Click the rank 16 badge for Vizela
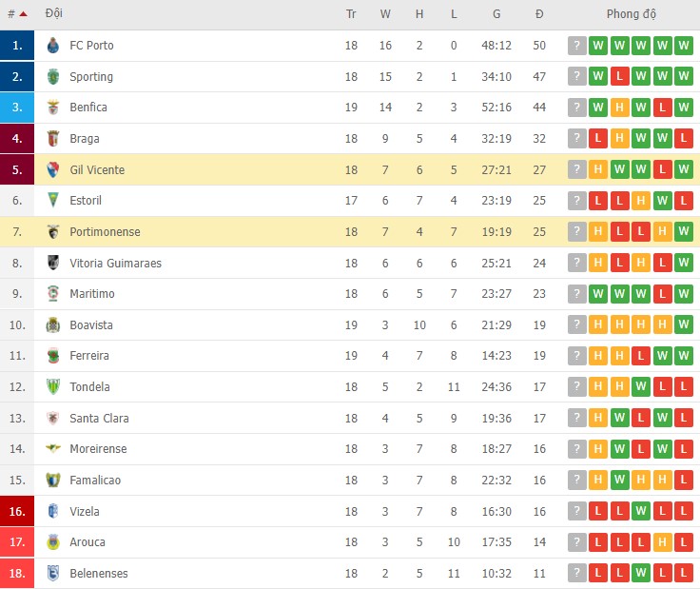The width and height of the screenshot is (700, 589). click(17, 512)
